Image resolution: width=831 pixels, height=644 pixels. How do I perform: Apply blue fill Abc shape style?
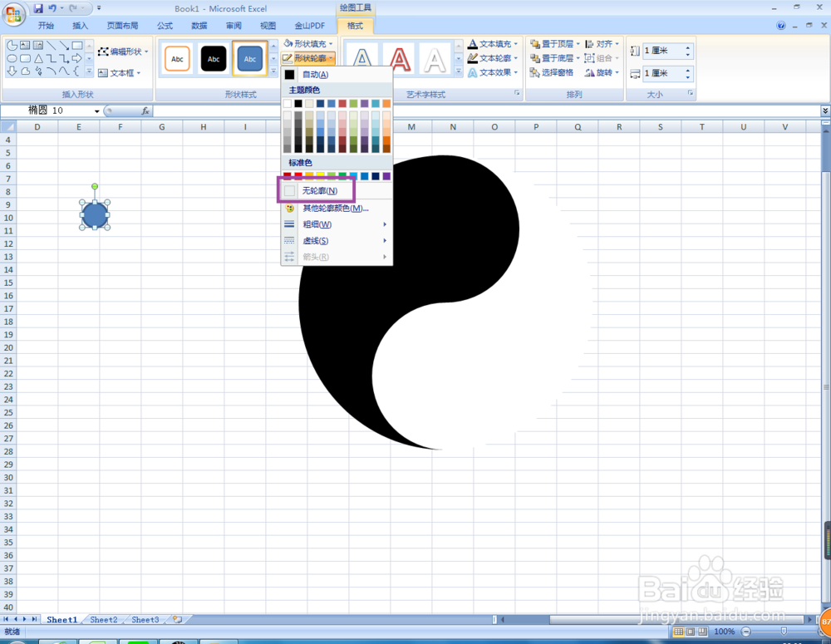pos(249,59)
